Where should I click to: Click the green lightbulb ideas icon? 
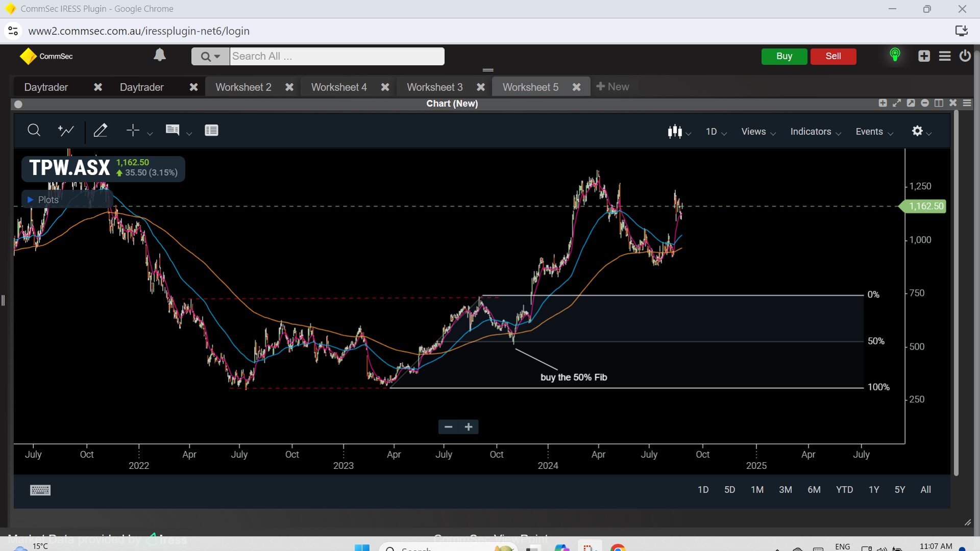[x=895, y=55]
